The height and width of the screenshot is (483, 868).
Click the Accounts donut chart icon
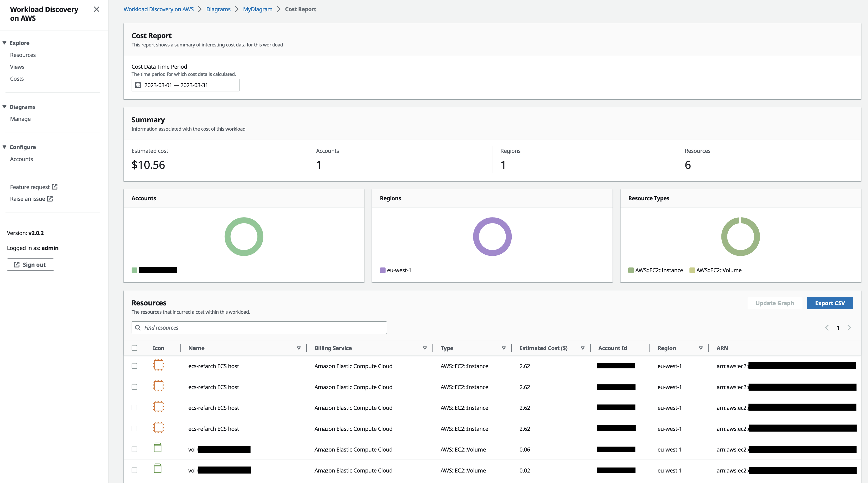[244, 236]
